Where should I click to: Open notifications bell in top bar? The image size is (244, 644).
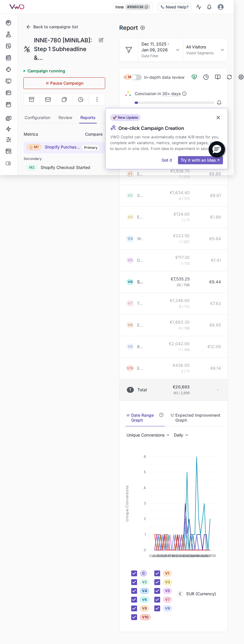209,7
